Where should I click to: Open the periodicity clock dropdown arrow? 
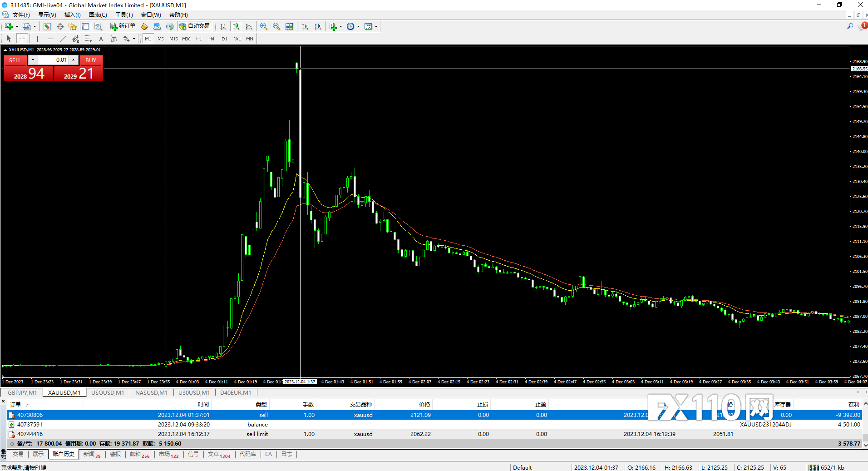(x=358, y=26)
